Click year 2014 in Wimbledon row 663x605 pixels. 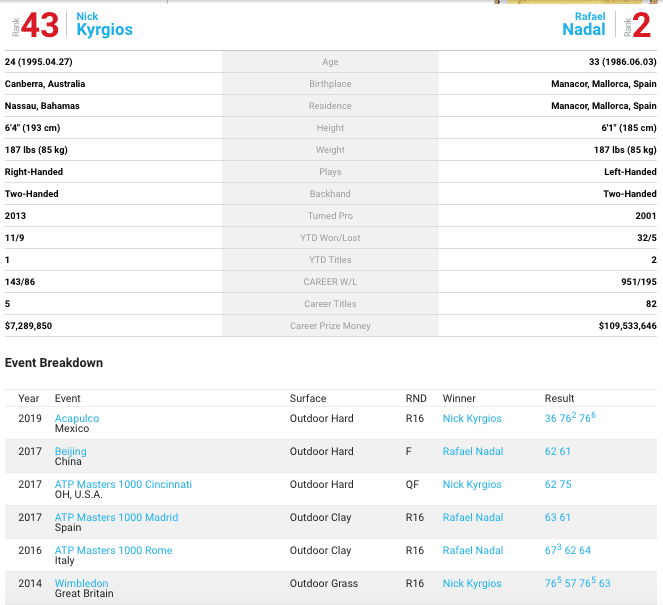point(30,583)
